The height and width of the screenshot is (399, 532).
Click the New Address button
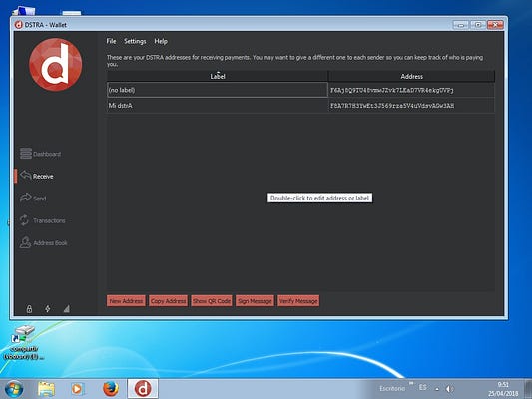(x=126, y=301)
